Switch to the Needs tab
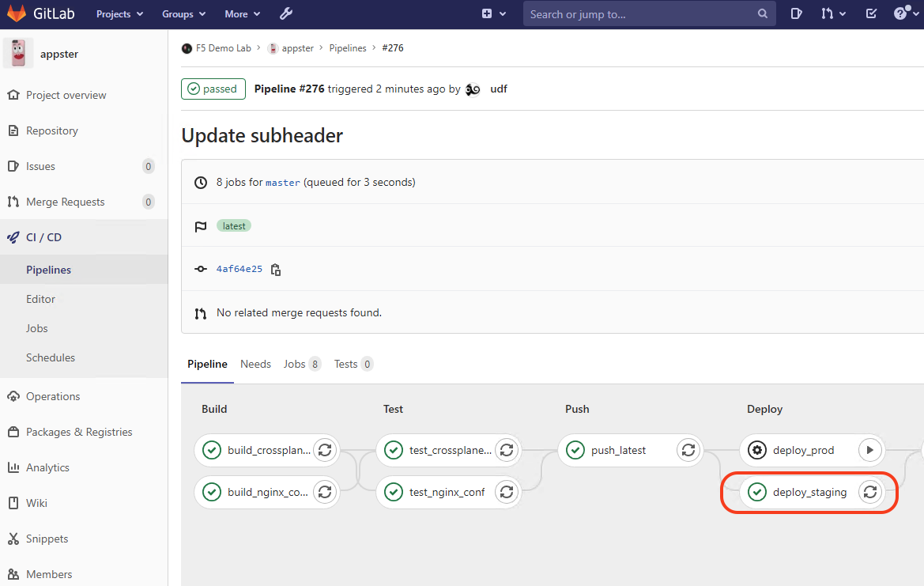This screenshot has height=586, width=924. tap(256, 364)
